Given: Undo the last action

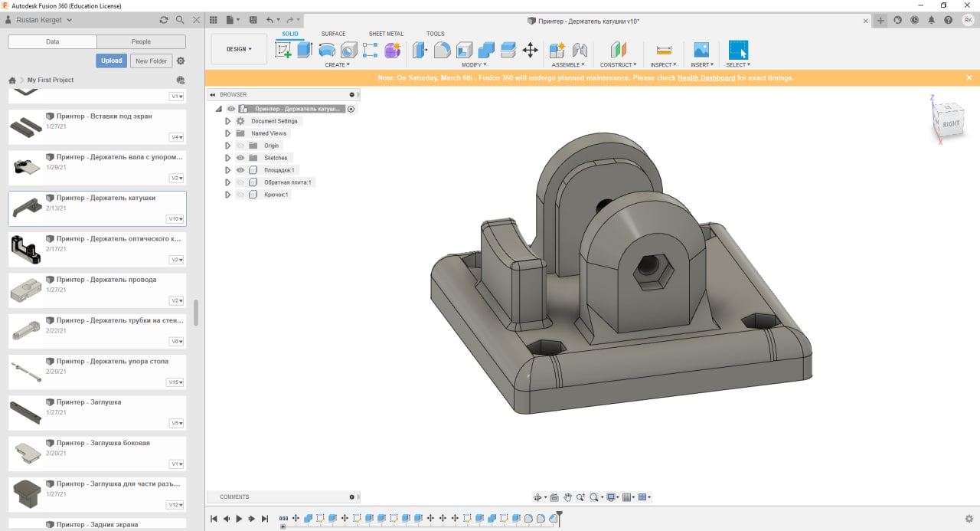Looking at the screenshot, I should (x=269, y=20).
